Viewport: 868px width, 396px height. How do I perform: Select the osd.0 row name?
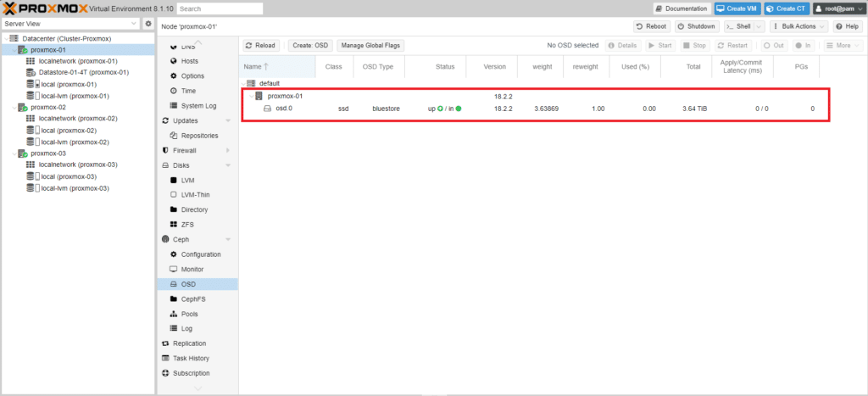284,109
